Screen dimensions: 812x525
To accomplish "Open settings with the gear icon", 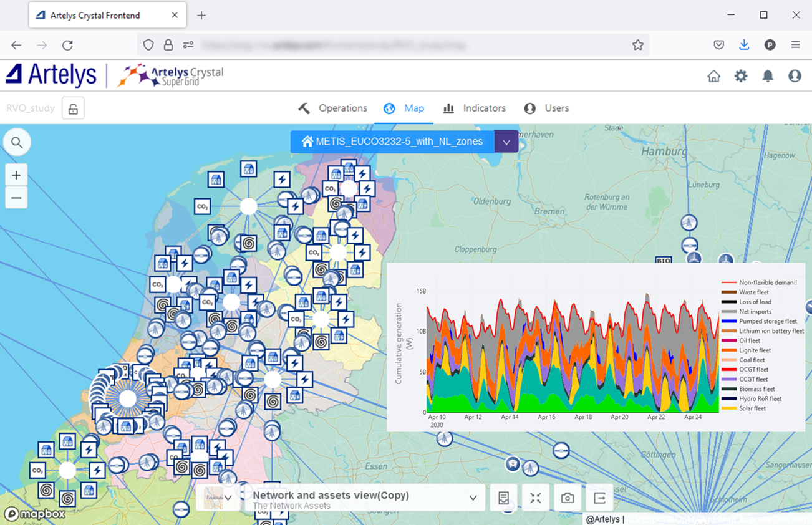I will click(x=741, y=76).
